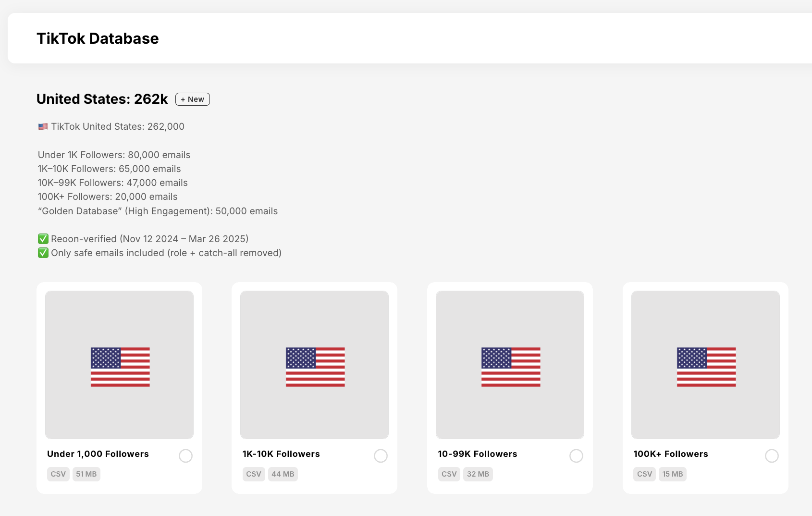Click the + New badge
The width and height of the screenshot is (812, 516).
click(x=193, y=99)
